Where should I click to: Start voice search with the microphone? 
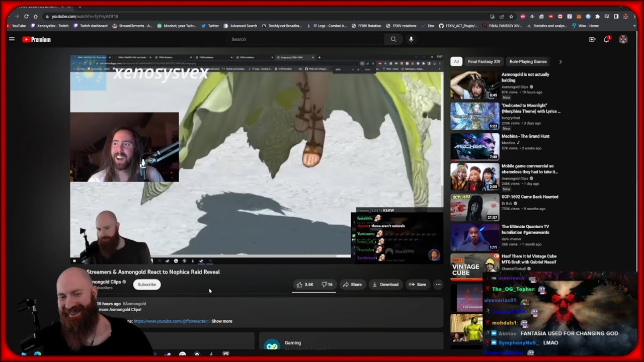[x=411, y=39]
